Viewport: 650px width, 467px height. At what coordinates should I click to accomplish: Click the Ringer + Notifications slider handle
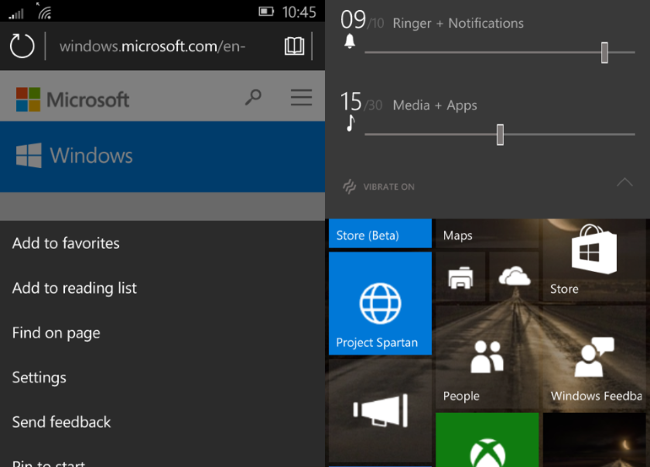604,53
